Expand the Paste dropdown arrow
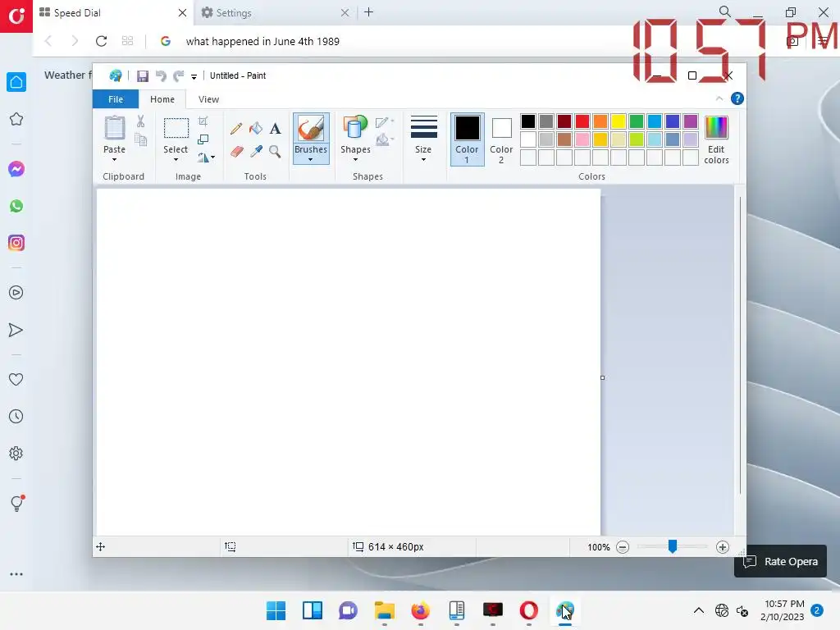Image resolution: width=840 pixels, height=630 pixels. [114, 160]
